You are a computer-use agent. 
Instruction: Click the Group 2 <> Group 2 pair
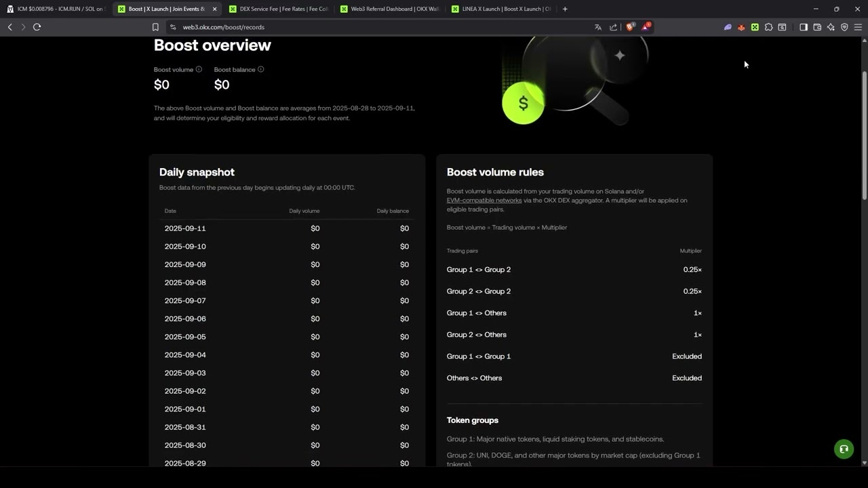(x=479, y=291)
